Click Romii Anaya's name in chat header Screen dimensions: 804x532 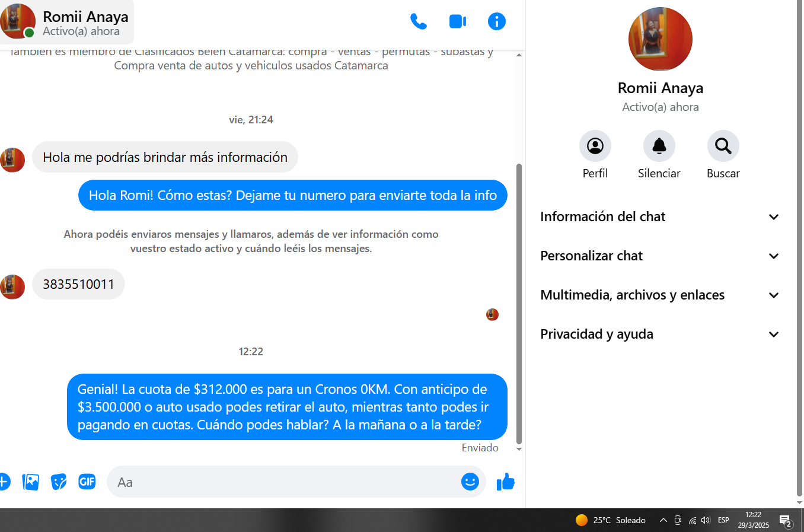coord(85,17)
